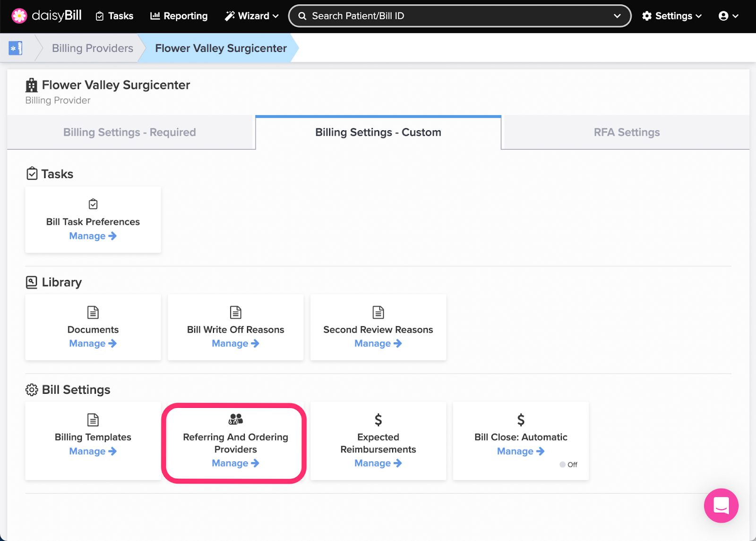Expand the Wizard dropdown menu
The image size is (756, 541).
251,16
